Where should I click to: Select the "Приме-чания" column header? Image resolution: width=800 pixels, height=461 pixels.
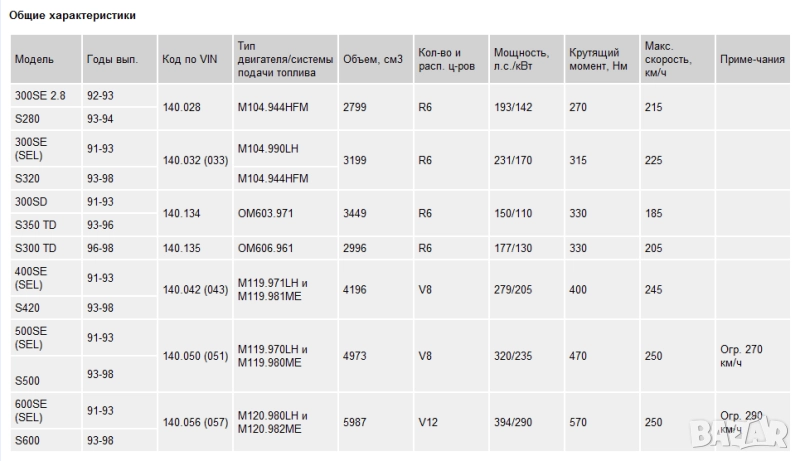752,60
